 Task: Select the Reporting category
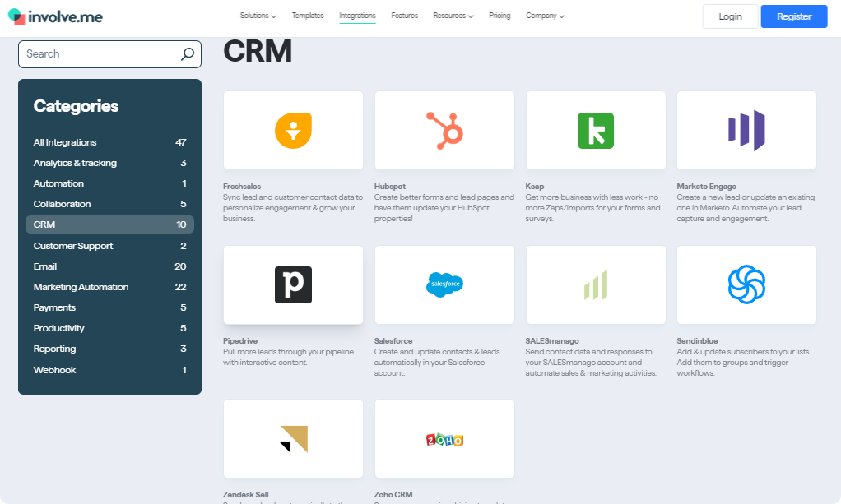tap(109, 349)
